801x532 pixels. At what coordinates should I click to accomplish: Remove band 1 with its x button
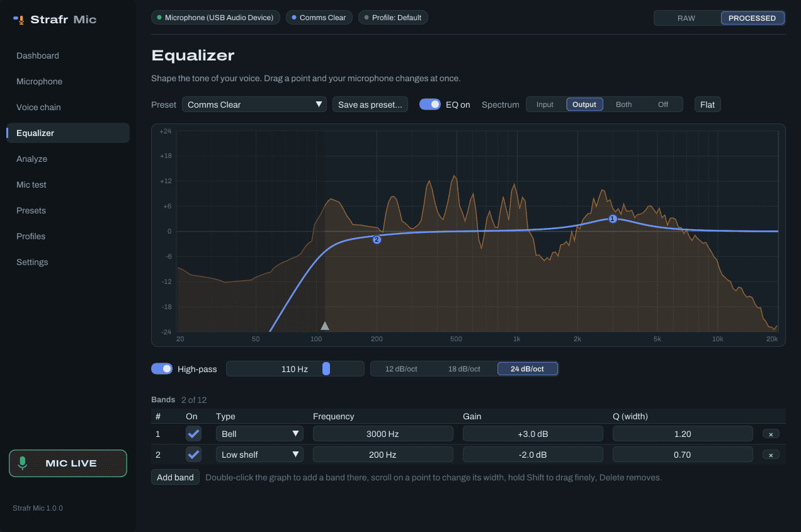pos(771,434)
